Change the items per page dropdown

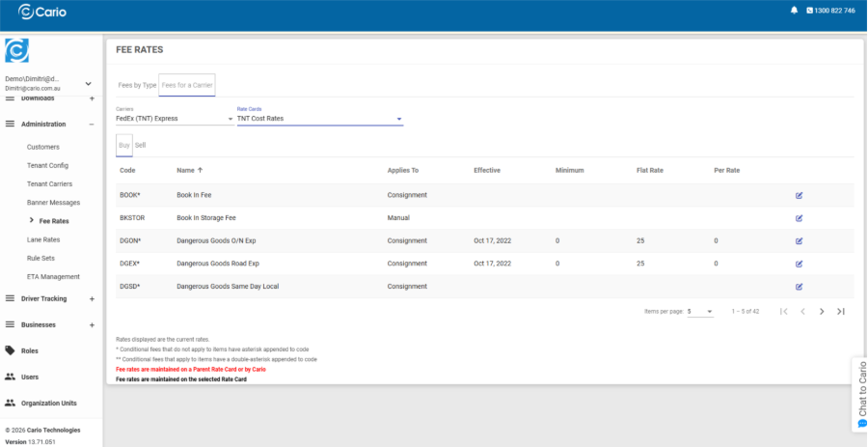700,312
